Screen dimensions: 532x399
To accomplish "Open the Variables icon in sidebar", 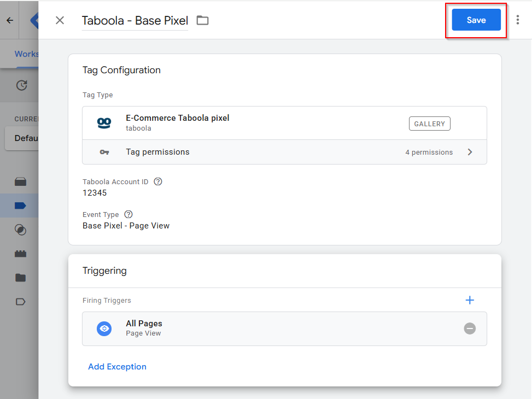I will point(20,254).
